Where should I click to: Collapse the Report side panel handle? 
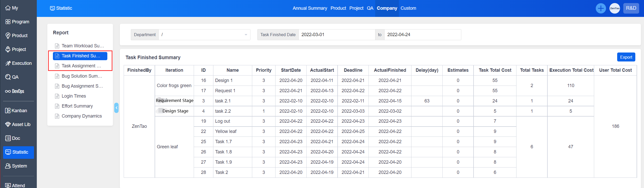(116, 108)
